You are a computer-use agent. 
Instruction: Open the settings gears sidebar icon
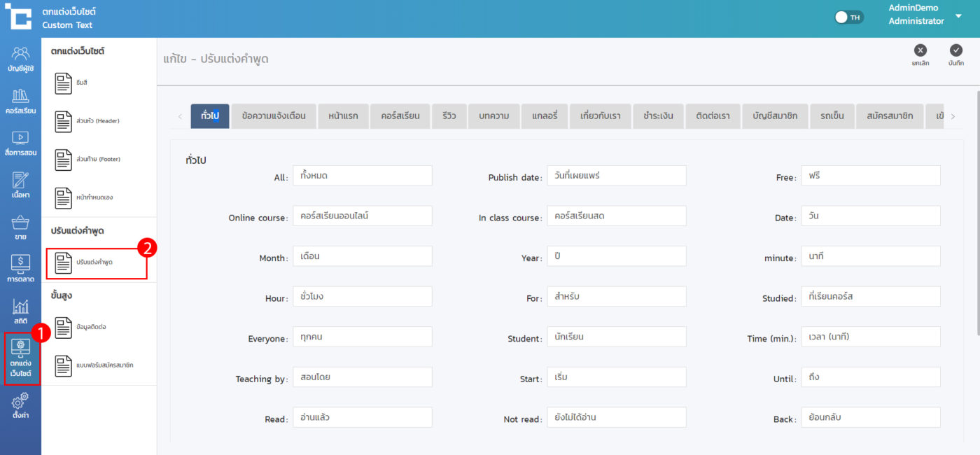21,405
